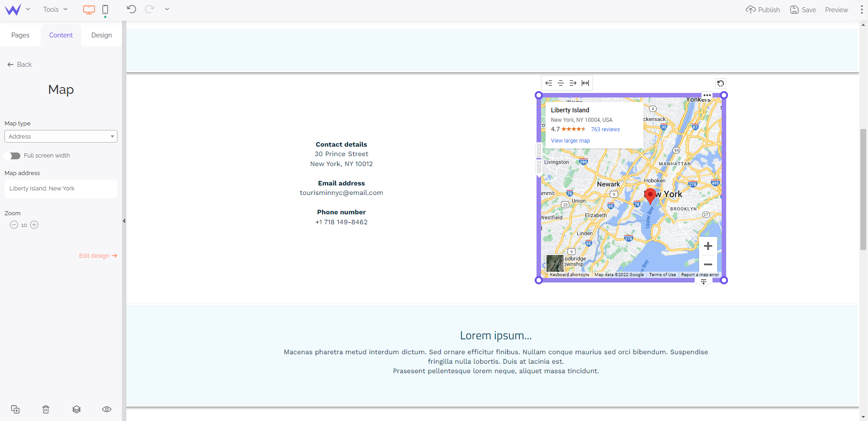Click the vertical page scrollbar
Viewport: 868px width, 421px height.
point(863,190)
